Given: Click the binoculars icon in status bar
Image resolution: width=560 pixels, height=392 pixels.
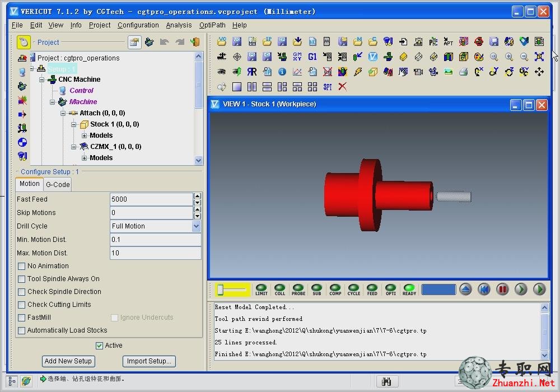Looking at the screenshot, I should [x=386, y=382].
